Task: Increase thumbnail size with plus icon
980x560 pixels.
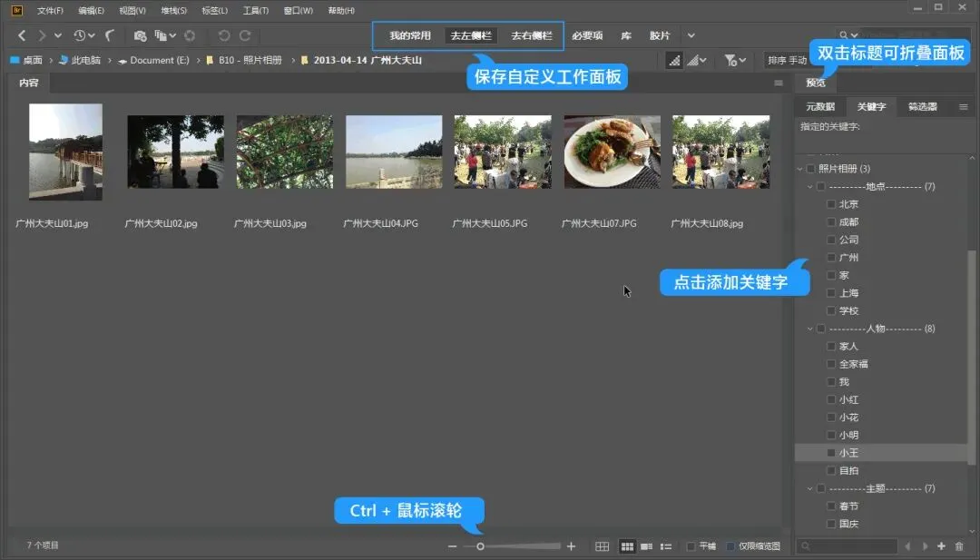Action: pos(571,546)
